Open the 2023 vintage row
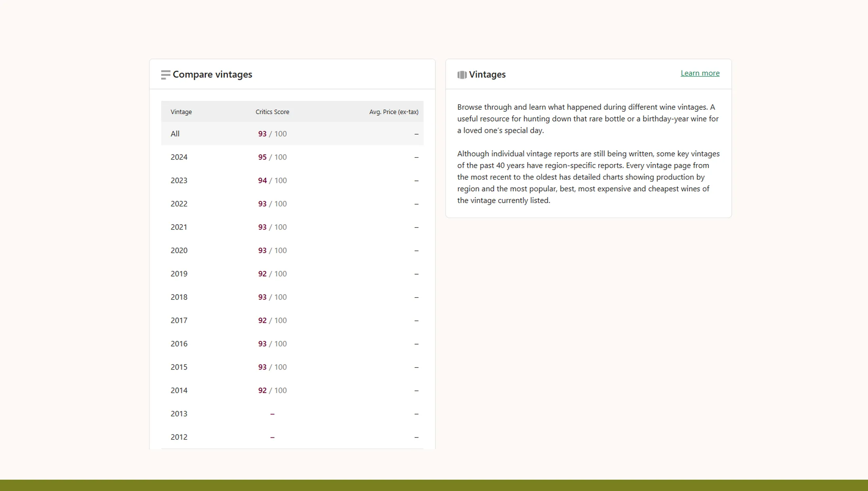 (292, 180)
